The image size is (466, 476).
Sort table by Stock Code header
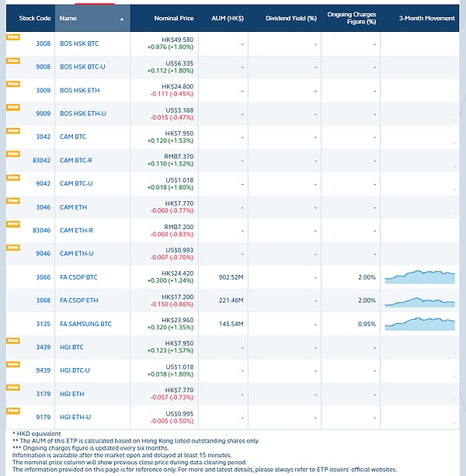coord(30,17)
